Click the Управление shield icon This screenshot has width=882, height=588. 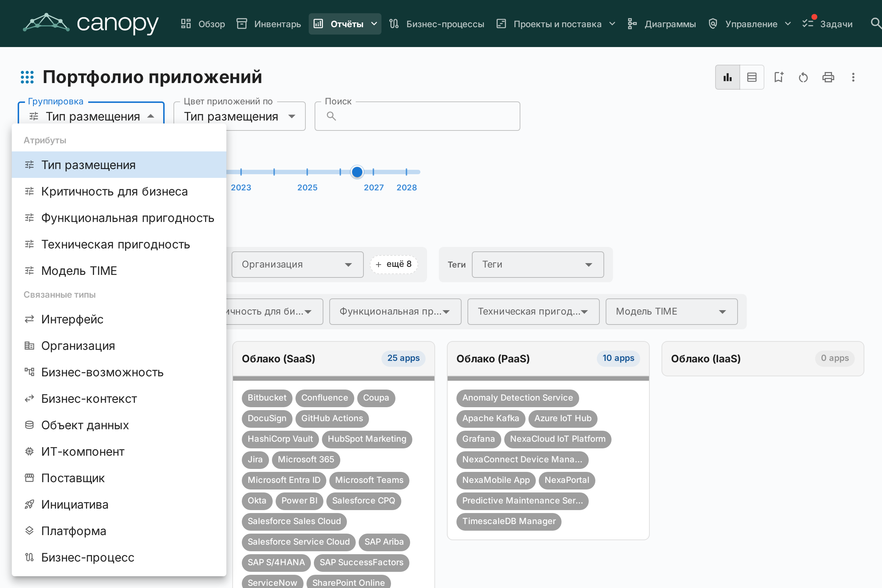pos(713,24)
